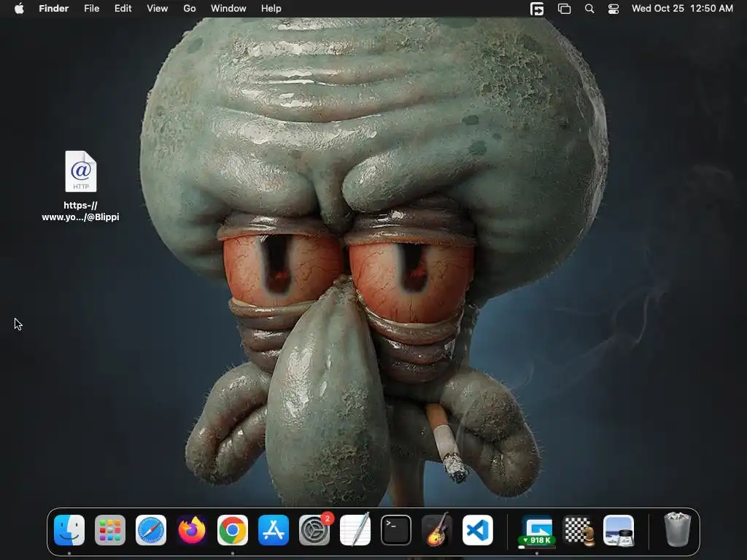Click the Stage Manager windows icon in menu bar
This screenshot has width=747, height=560.
point(564,9)
